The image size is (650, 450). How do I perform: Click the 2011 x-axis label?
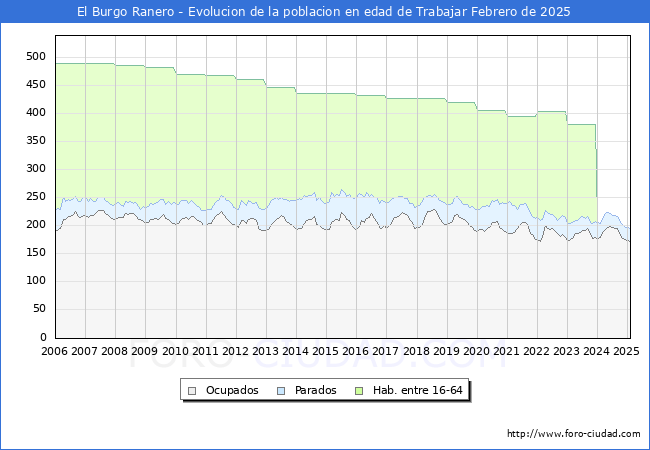(x=205, y=351)
